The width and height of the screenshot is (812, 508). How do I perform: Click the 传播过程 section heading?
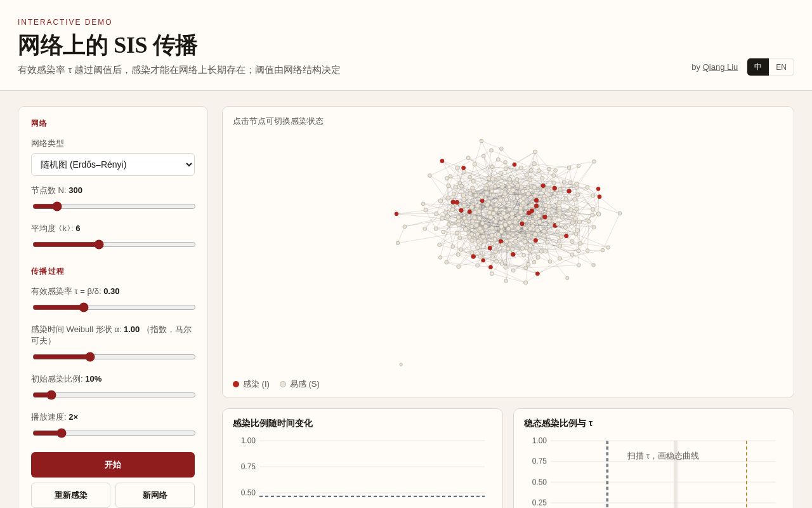pyautogui.click(x=48, y=271)
